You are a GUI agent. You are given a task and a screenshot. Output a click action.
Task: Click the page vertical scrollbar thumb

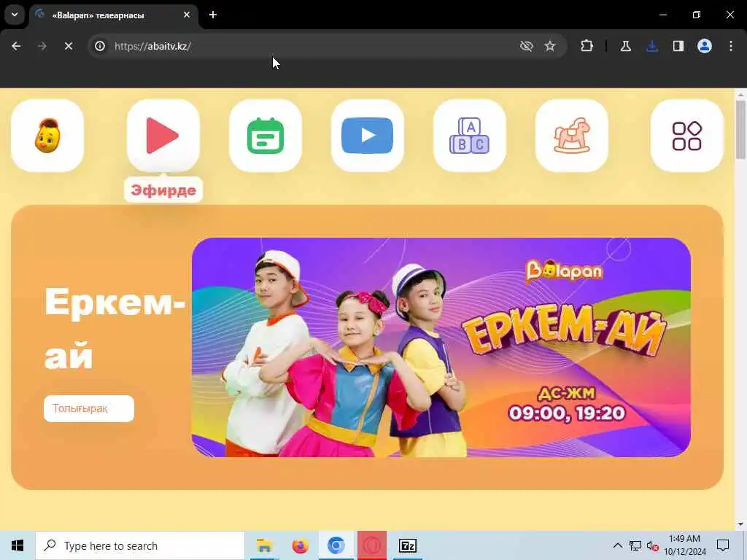[x=740, y=130]
